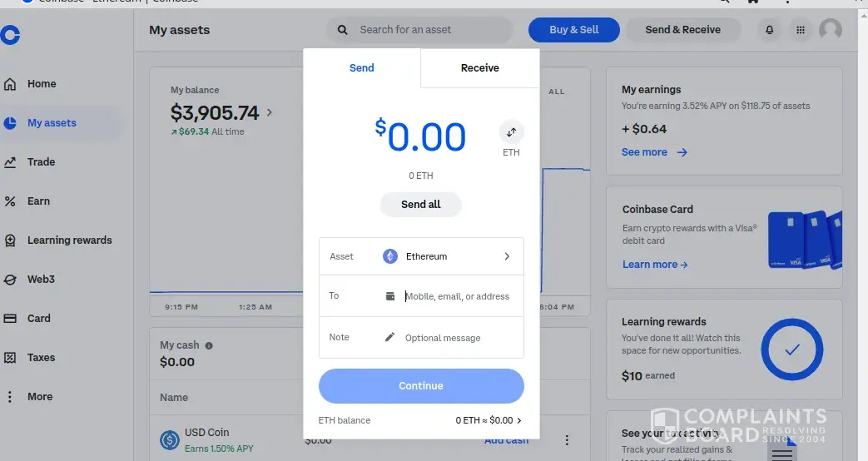This screenshot has height=461, width=868.
Task: Click the Learning rewards badge icon
Action: pos(10,240)
